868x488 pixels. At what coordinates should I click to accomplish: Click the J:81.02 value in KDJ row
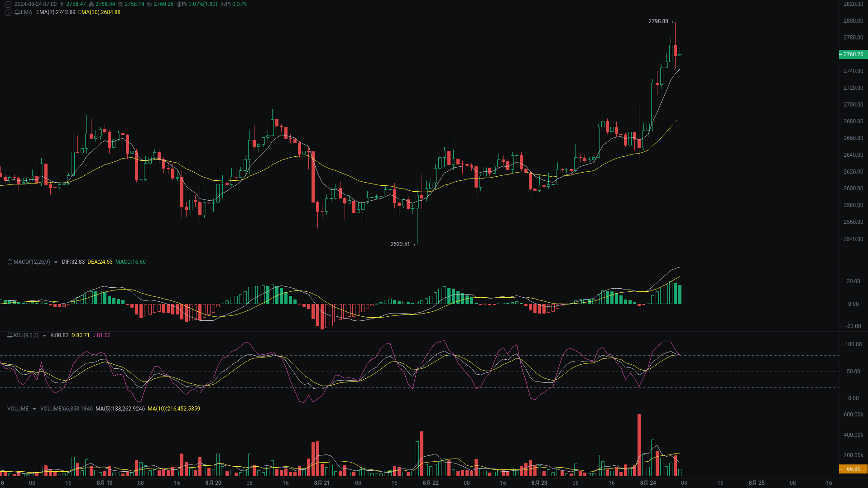[x=101, y=335]
